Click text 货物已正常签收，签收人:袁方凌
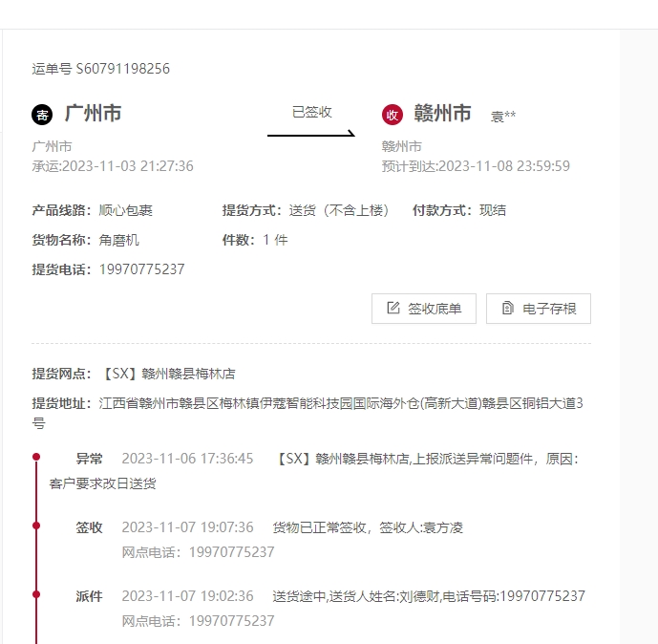 [368, 527]
